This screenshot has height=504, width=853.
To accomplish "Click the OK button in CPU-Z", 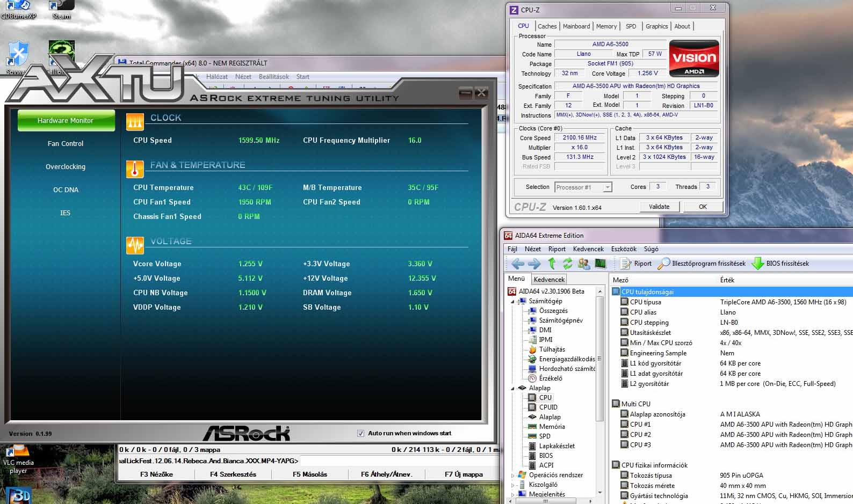I will point(703,207).
